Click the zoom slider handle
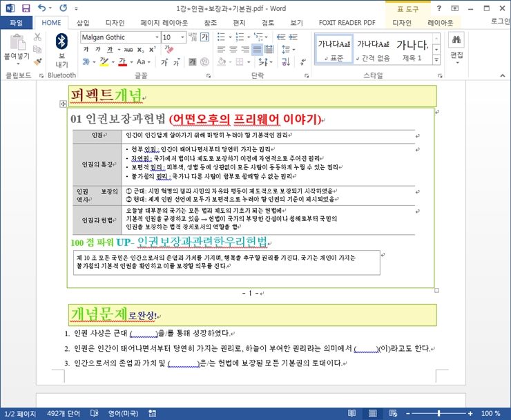This screenshot has height=420, width=511. click(x=438, y=414)
